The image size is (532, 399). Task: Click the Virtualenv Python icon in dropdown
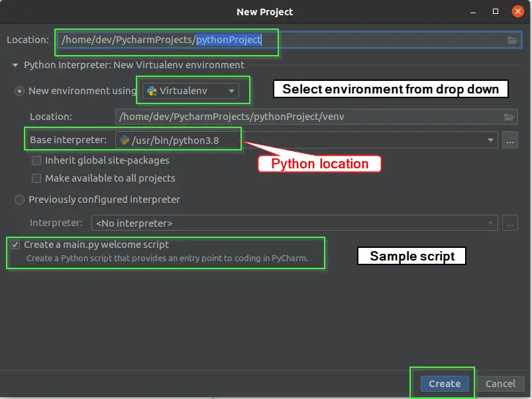click(x=151, y=91)
